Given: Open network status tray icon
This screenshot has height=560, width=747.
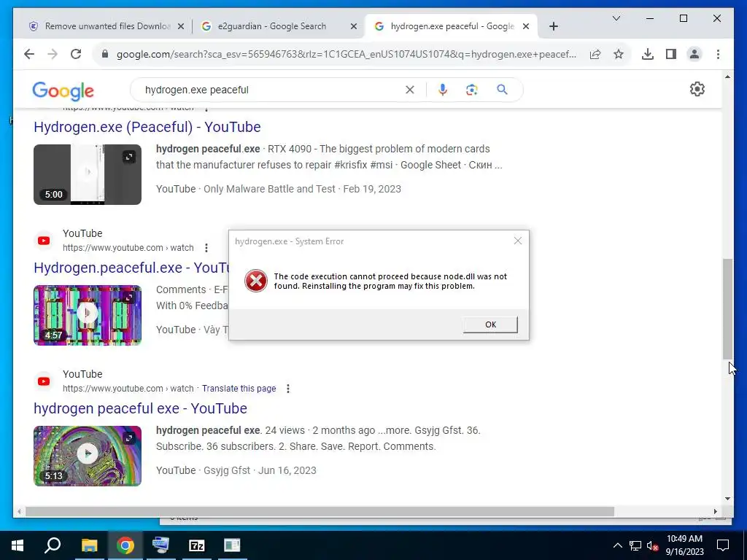Looking at the screenshot, I should click(x=635, y=545).
